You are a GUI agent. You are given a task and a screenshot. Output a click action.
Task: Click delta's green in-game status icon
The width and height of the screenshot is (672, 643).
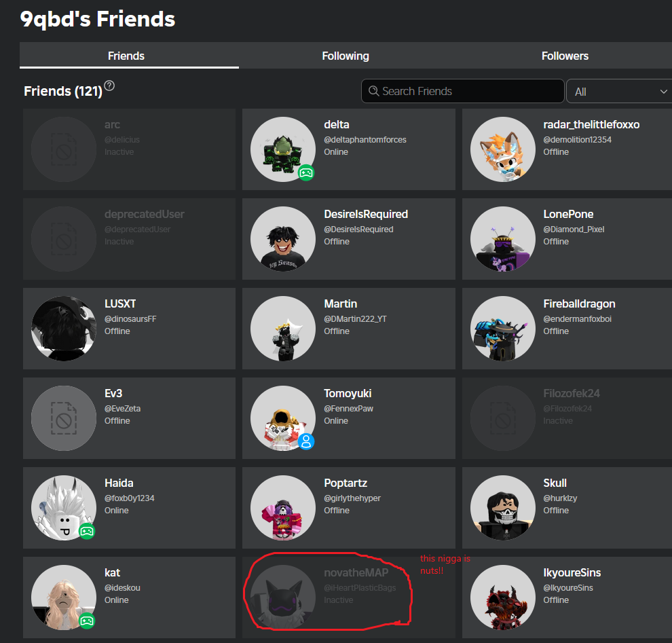coord(306,172)
